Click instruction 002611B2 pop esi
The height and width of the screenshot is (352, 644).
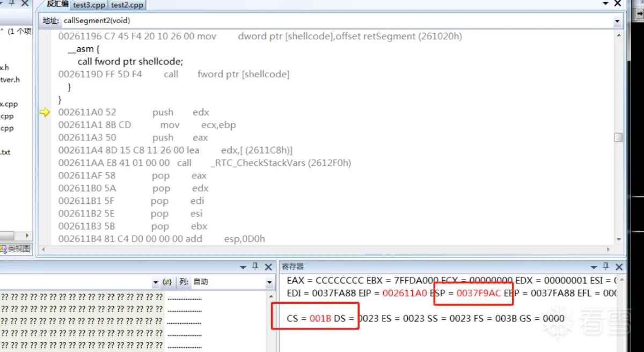pyautogui.click(x=131, y=214)
